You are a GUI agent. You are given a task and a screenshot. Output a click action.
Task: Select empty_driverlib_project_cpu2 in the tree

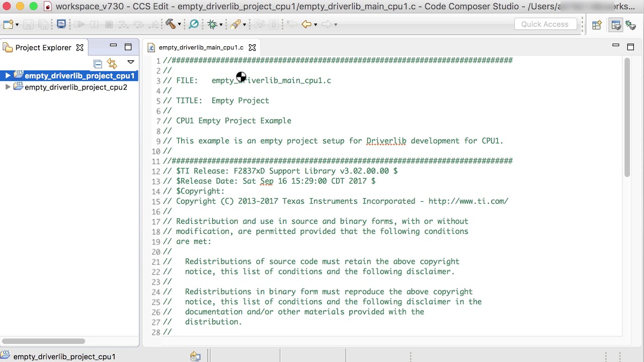click(76, 87)
